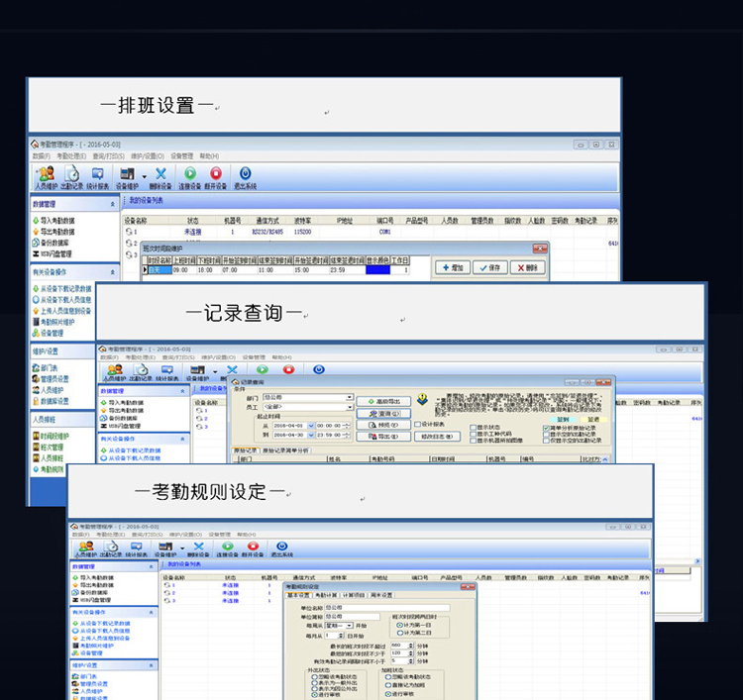
Task: Open 设备管理 in top window sidebar
Action: tap(48, 333)
